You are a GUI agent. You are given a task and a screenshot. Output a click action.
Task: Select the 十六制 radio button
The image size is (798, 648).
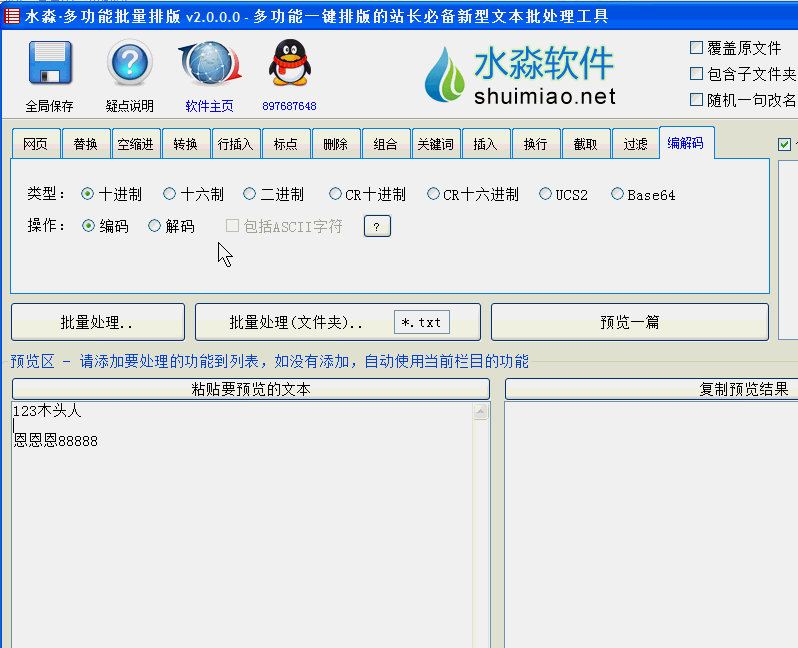pyautogui.click(x=169, y=195)
